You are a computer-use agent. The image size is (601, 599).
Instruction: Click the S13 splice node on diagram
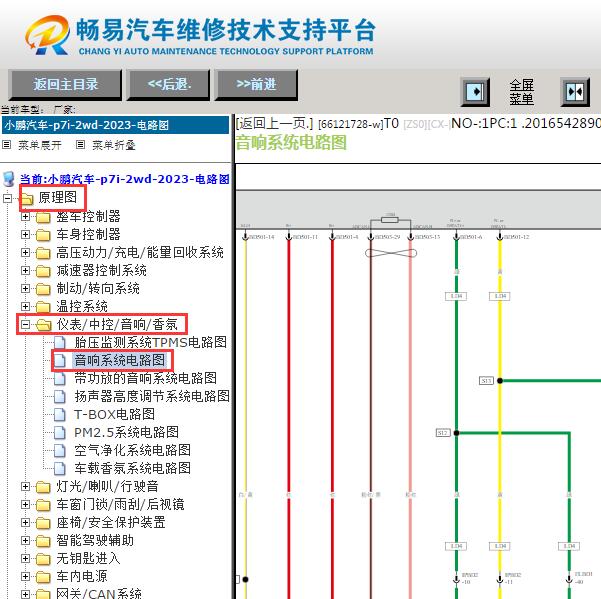500,381
